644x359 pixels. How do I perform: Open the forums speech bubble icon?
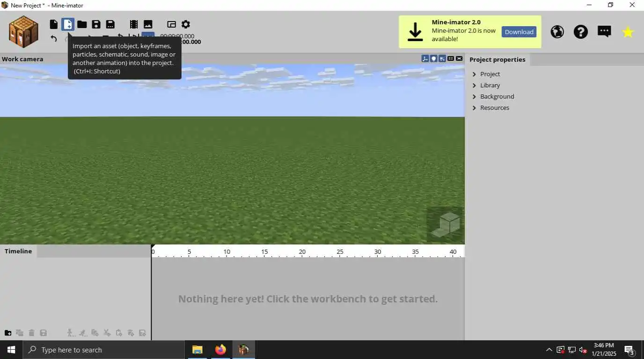coord(604,31)
